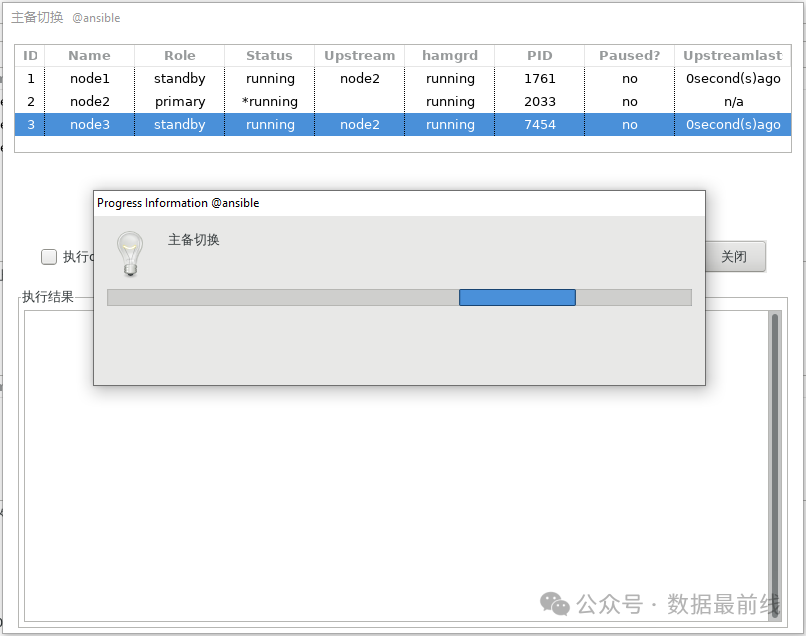Viewport: 806px width, 636px height.
Task: Click the PID column header
Action: click(x=539, y=56)
